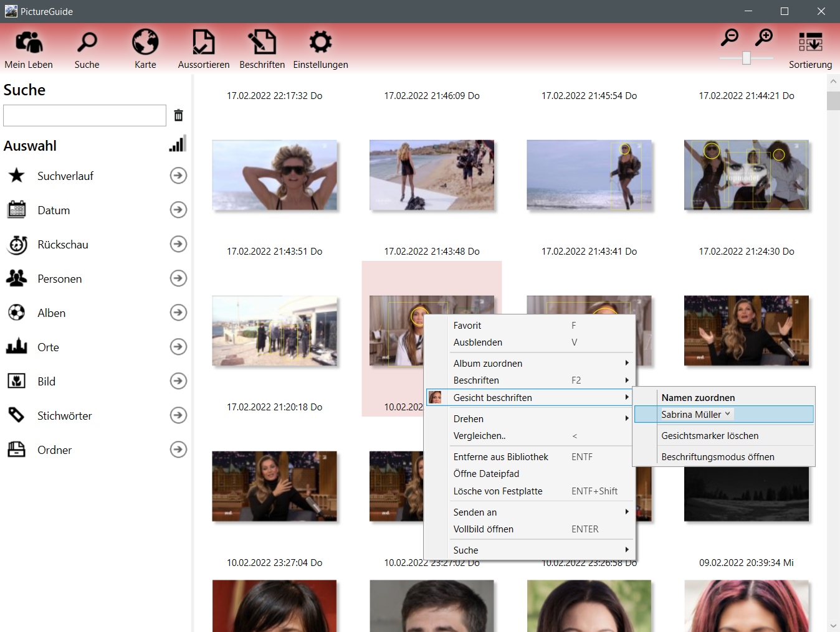Viewport: 840px width, 632px height.
Task: Expand Personen with its arrow button
Action: tap(178, 278)
